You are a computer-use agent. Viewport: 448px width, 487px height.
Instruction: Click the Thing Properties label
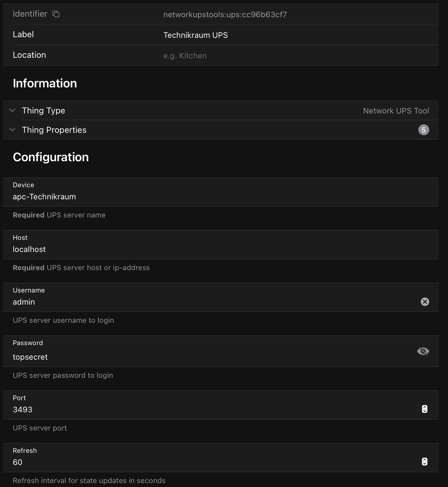(54, 130)
